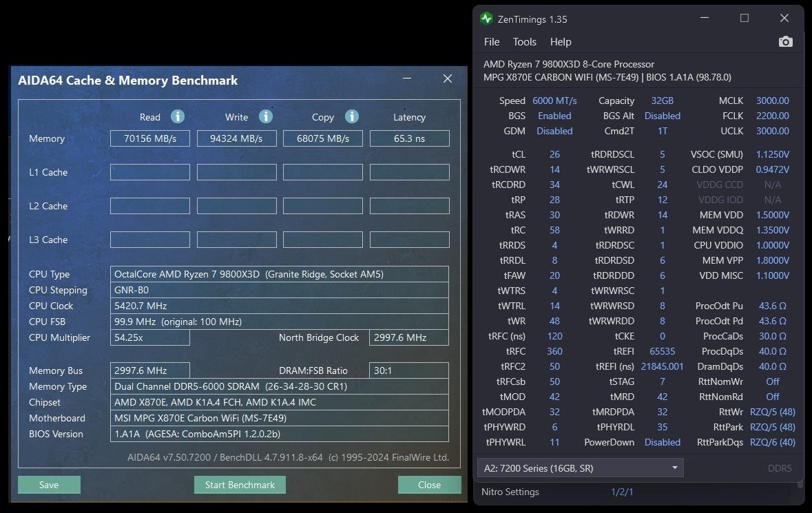Click the Nitro Settings value 1/2/1
The height and width of the screenshot is (513, 812).
pos(621,492)
